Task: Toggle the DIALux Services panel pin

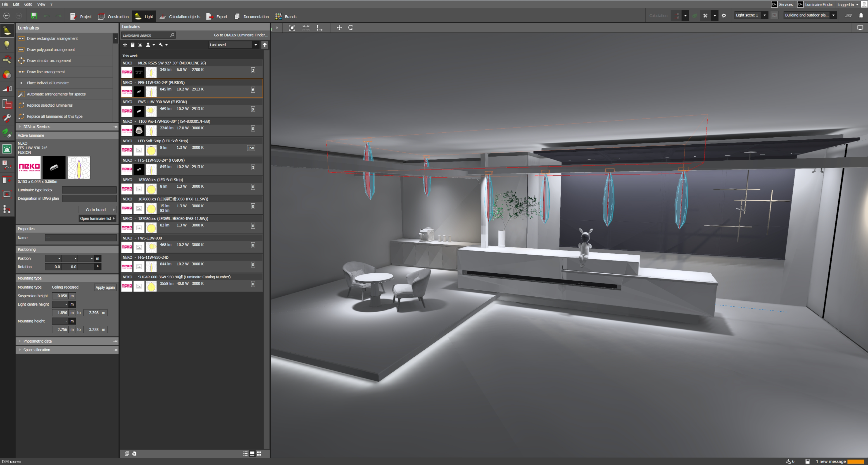Action: (x=115, y=127)
